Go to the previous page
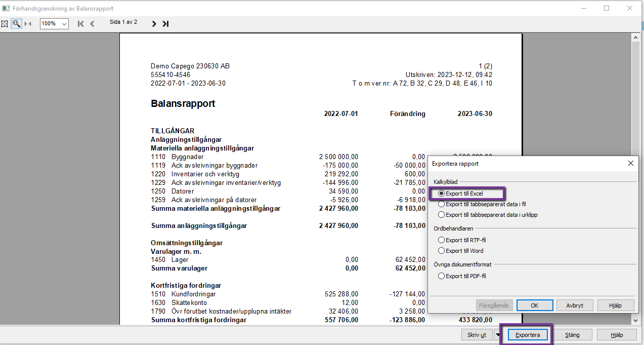The height and width of the screenshot is (345, 644). click(x=92, y=24)
